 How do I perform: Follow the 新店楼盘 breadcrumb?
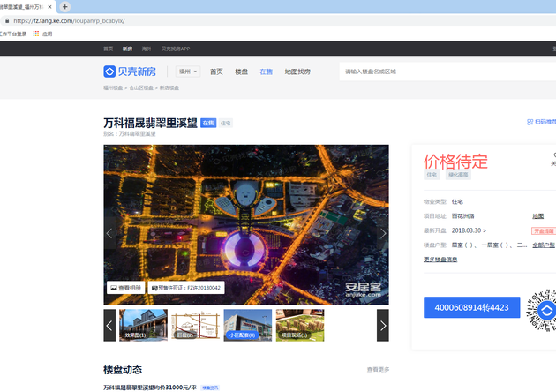point(169,88)
